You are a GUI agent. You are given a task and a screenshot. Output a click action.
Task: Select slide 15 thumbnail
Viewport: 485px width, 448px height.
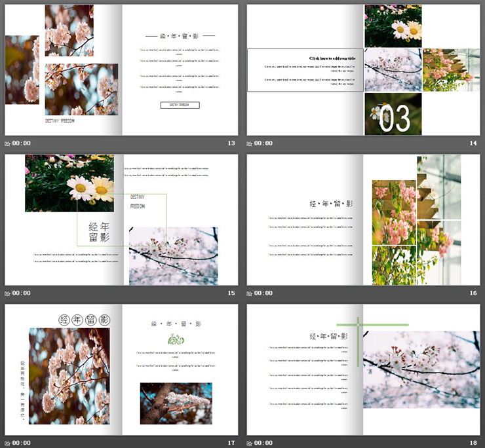(x=121, y=219)
